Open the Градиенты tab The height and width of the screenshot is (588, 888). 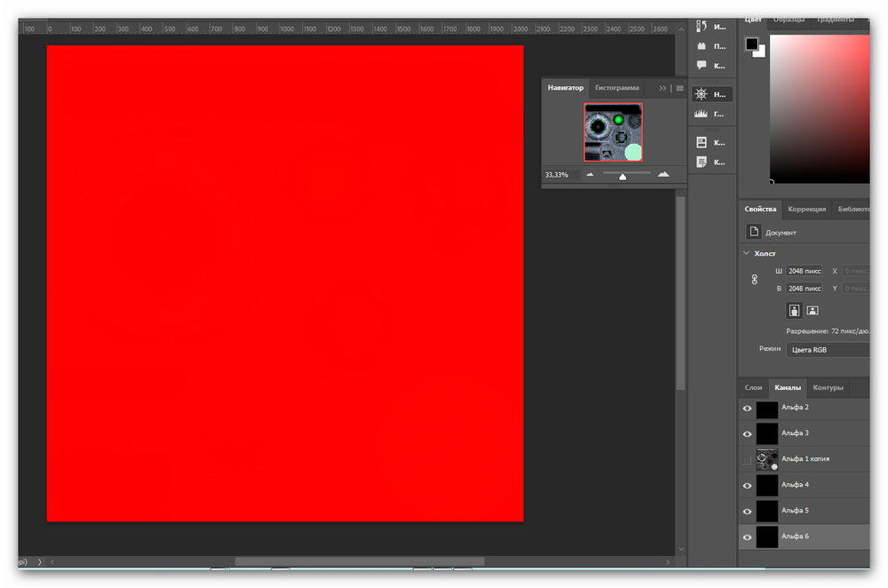(x=836, y=20)
